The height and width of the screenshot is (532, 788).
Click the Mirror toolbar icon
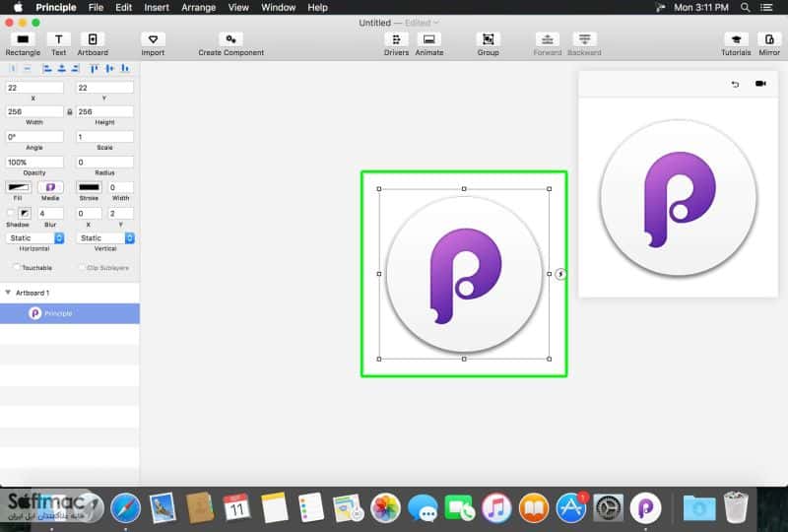point(769,39)
